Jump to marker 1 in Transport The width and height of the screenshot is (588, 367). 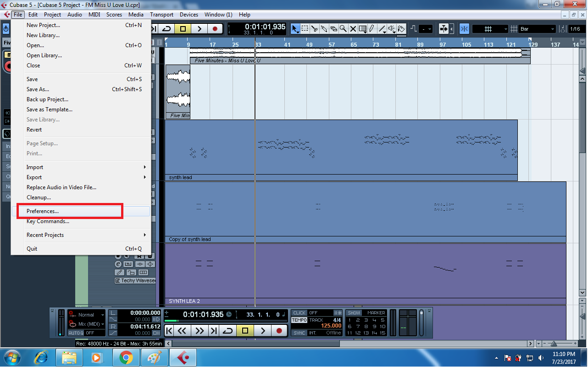[x=349, y=320]
